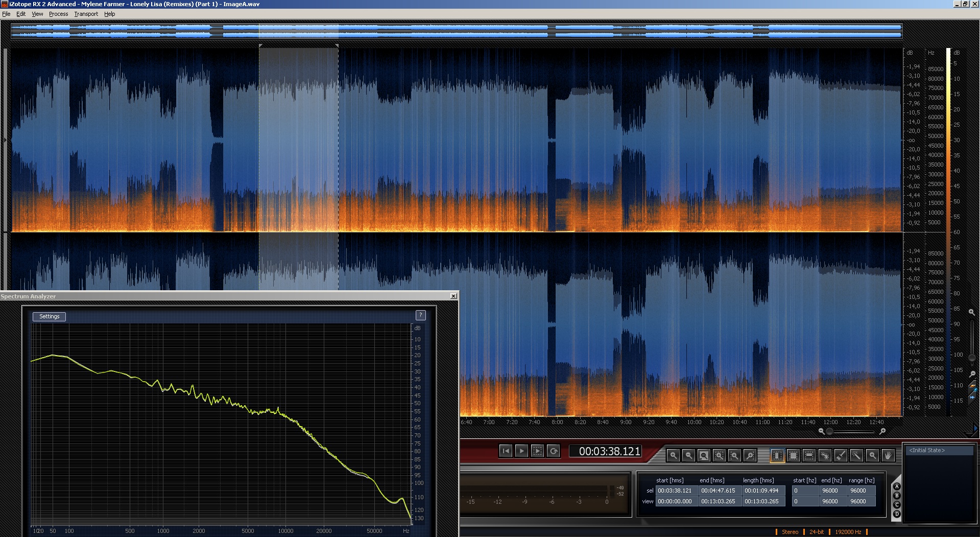Click the zoom out full icon
The height and width of the screenshot is (537, 980).
[704, 455]
